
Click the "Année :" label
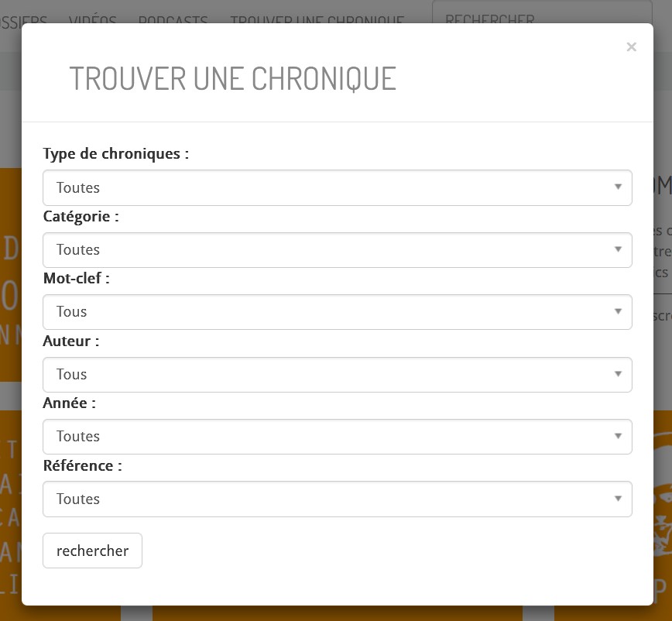click(70, 403)
